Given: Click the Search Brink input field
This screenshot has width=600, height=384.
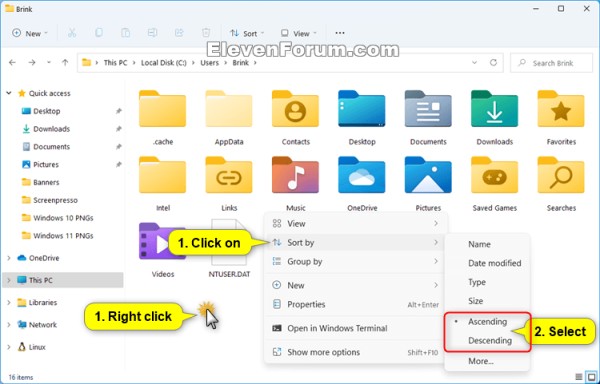Looking at the screenshot, I should (551, 63).
